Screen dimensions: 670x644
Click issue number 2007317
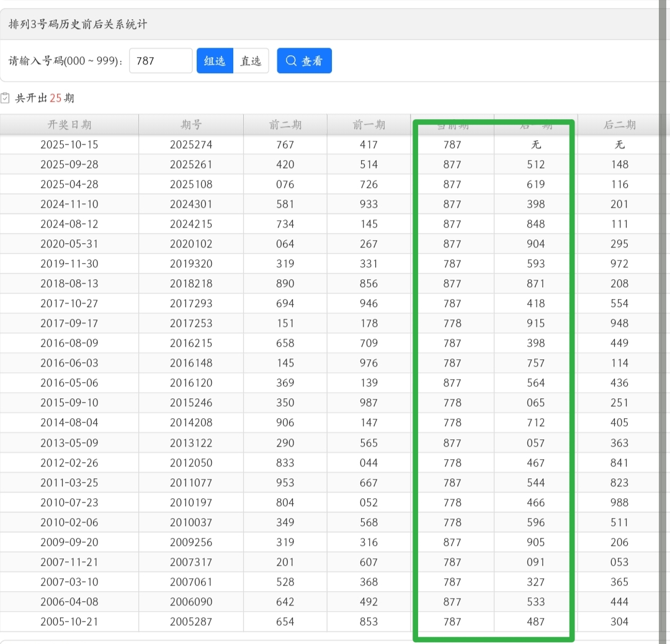point(191,562)
